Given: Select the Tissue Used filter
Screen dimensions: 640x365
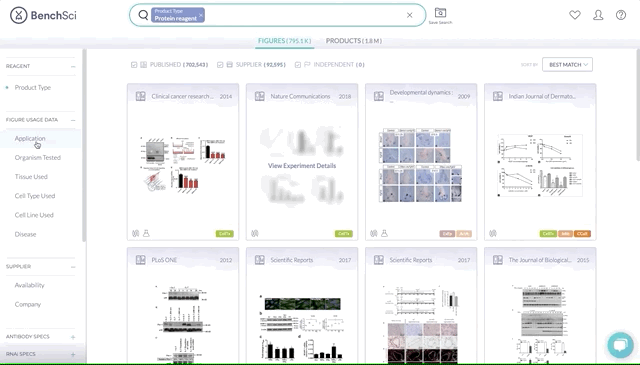Looking at the screenshot, I should pyautogui.click(x=31, y=177).
